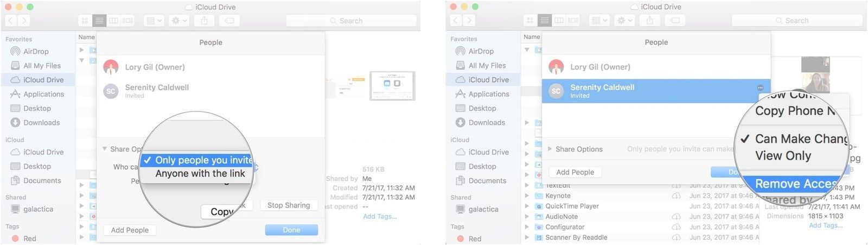Select Can Make Changes menu item
Viewport: 868px width, 245px height.
(x=797, y=139)
